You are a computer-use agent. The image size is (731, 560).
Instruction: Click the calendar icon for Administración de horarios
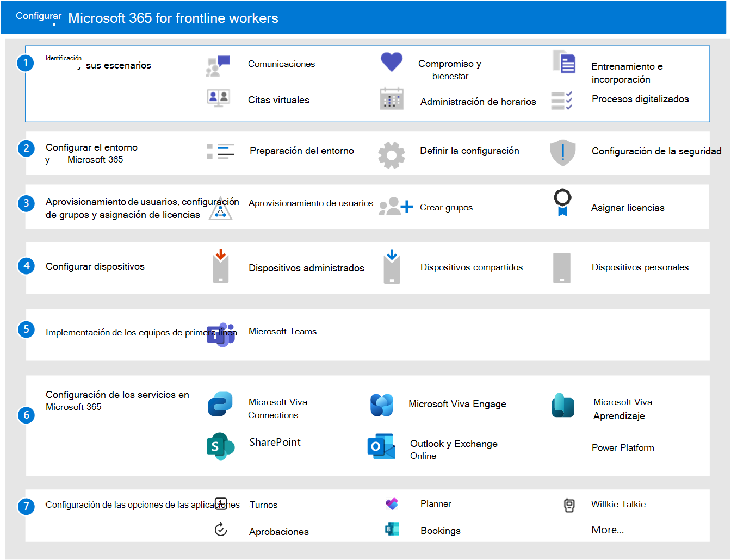coord(392,99)
